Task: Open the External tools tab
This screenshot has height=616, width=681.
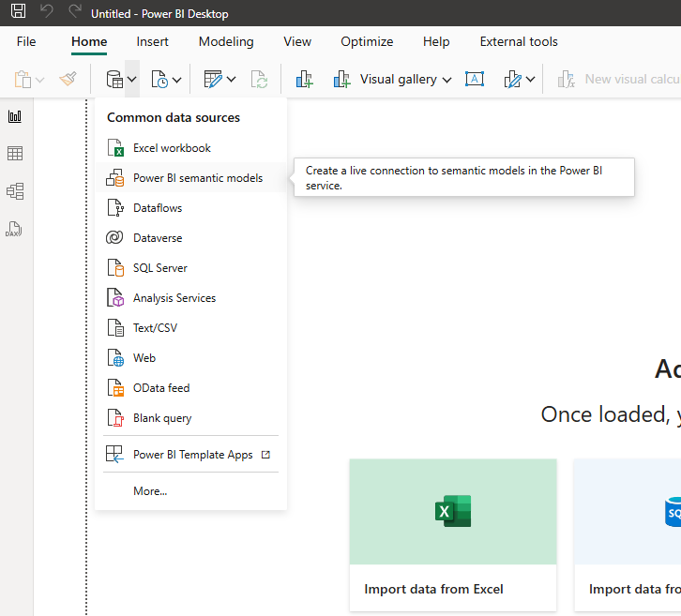Action: (x=519, y=41)
